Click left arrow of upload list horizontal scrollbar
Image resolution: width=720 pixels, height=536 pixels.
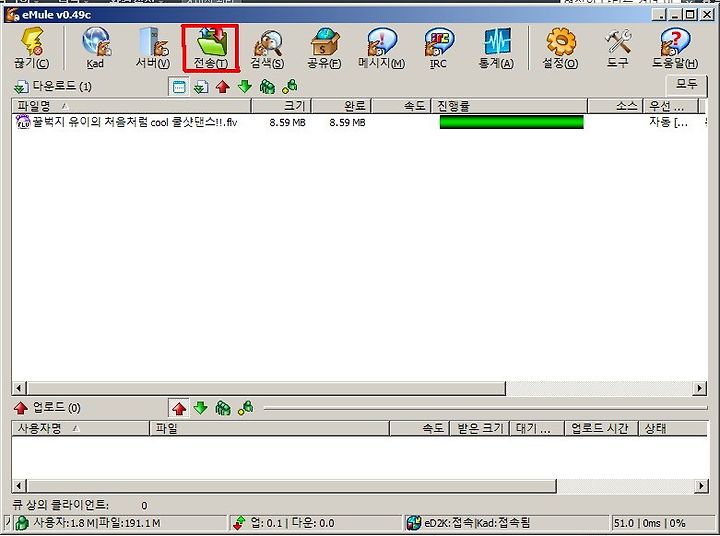coord(18,485)
